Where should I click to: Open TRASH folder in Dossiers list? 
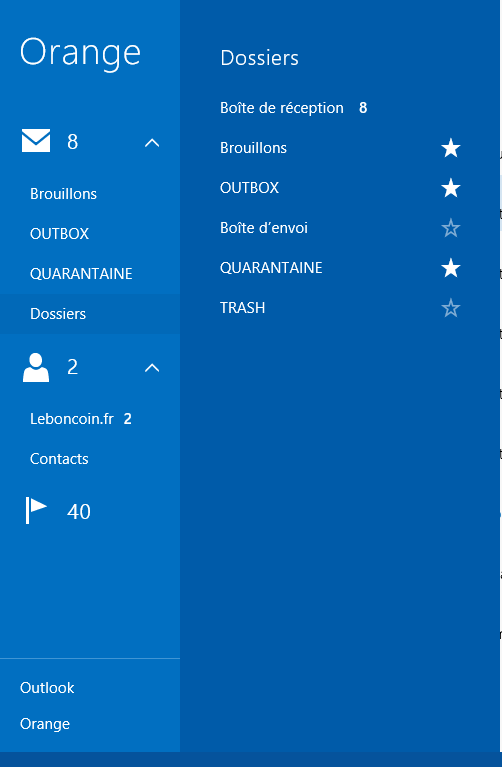pyautogui.click(x=243, y=308)
